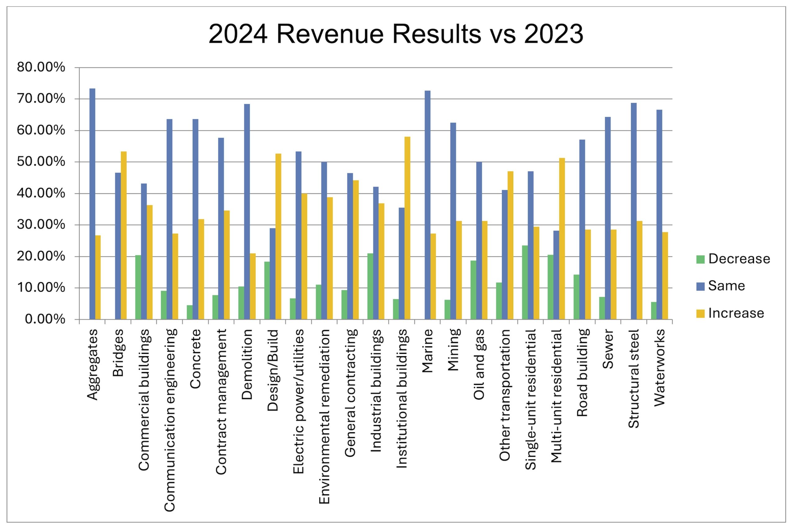795x532 pixels.
Task: Click the yellow Increase bar for Design/Build
Action: (279, 236)
